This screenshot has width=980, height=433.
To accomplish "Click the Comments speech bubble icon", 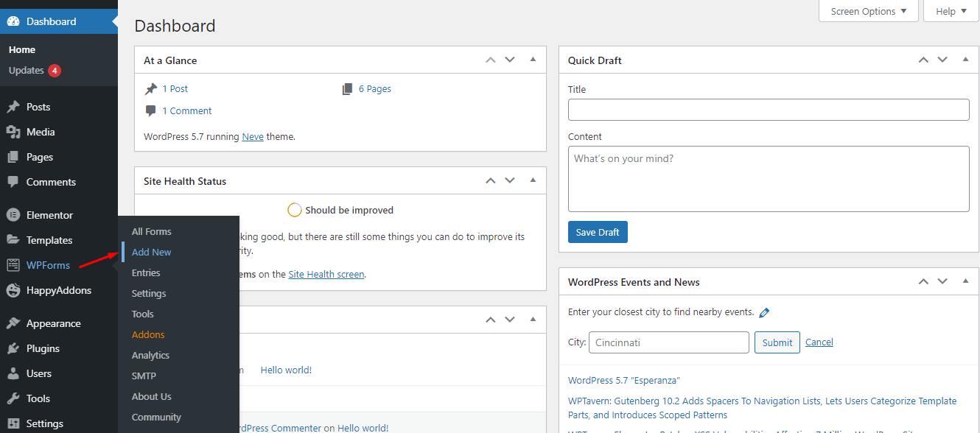I will pyautogui.click(x=13, y=182).
